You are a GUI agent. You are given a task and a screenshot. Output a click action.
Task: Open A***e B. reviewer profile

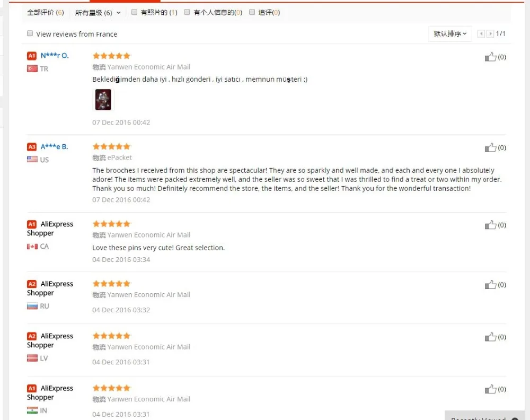point(54,146)
